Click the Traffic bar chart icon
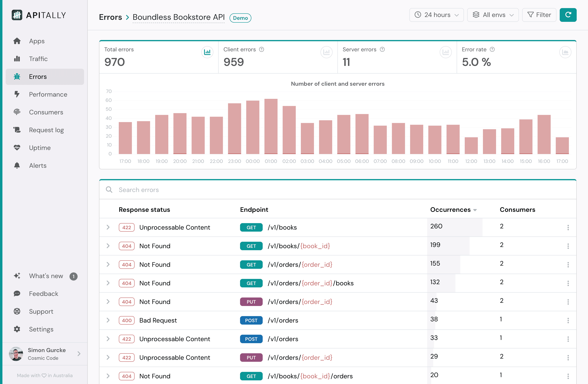588x384 pixels. 17,59
